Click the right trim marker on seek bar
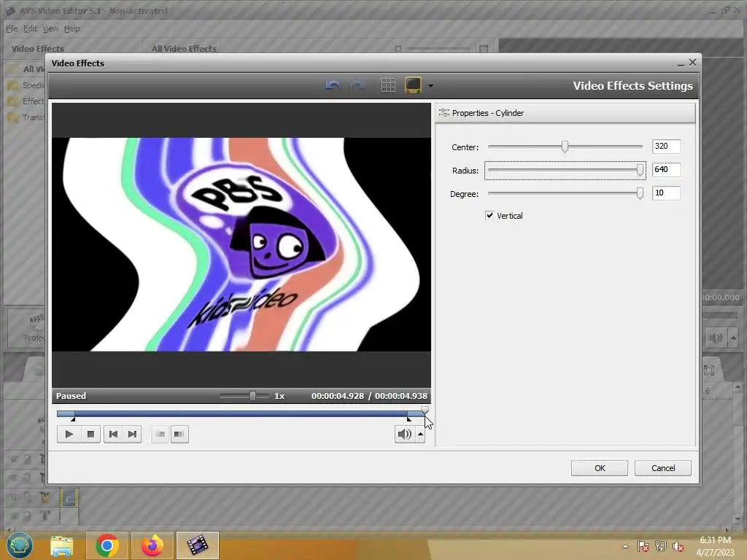Viewport: 747px width, 560px height. 409,419
